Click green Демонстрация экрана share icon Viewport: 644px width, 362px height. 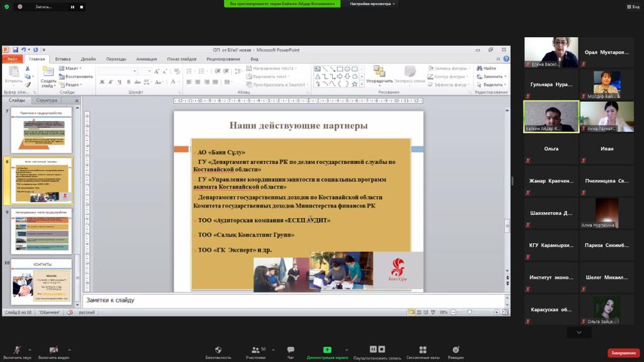pos(327,349)
